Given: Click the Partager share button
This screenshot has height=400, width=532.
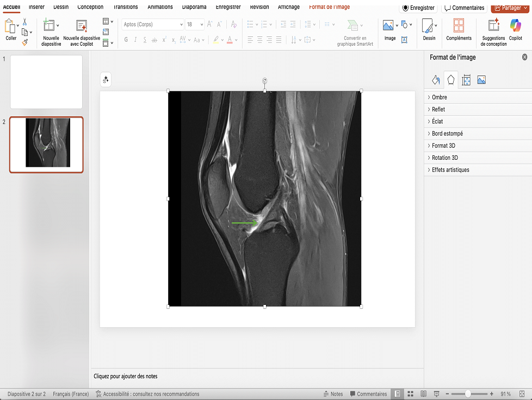Looking at the screenshot, I should click(511, 8).
